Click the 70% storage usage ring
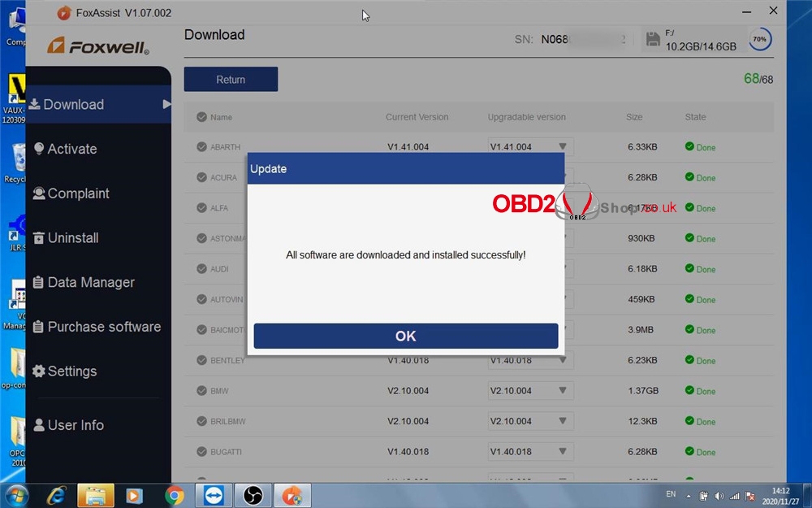The width and height of the screenshot is (812, 508). coord(759,39)
